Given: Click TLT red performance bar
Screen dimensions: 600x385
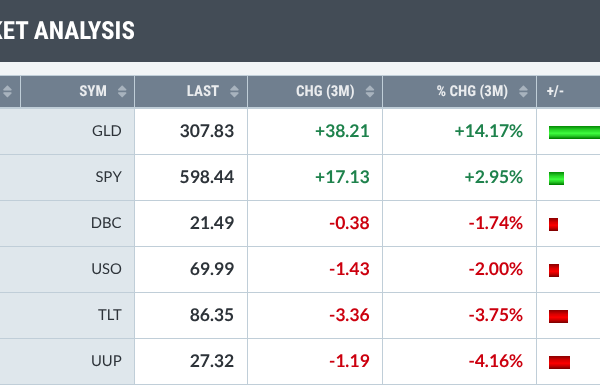Looking at the screenshot, I should pos(558,316).
